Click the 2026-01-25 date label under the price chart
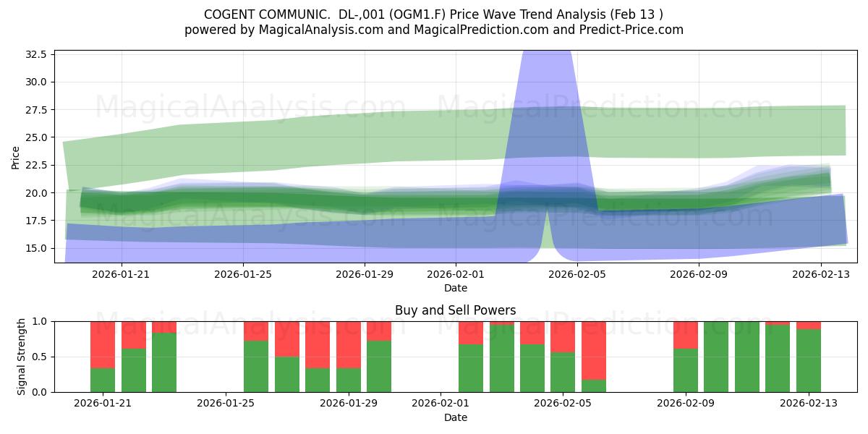Viewport: 868px width, 434px height. (243, 274)
